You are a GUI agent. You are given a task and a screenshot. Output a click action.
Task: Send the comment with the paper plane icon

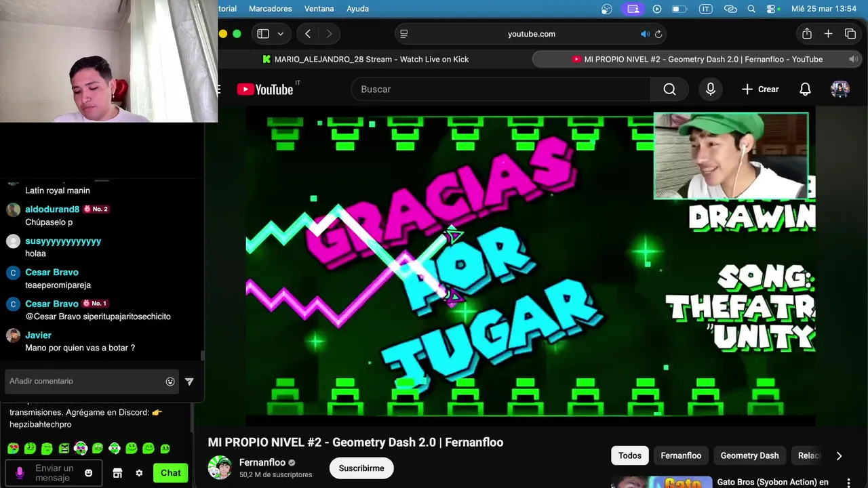point(189,382)
